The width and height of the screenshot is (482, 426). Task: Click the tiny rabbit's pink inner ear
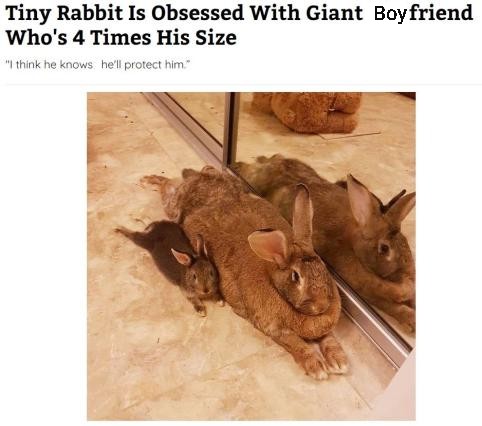tap(182, 258)
